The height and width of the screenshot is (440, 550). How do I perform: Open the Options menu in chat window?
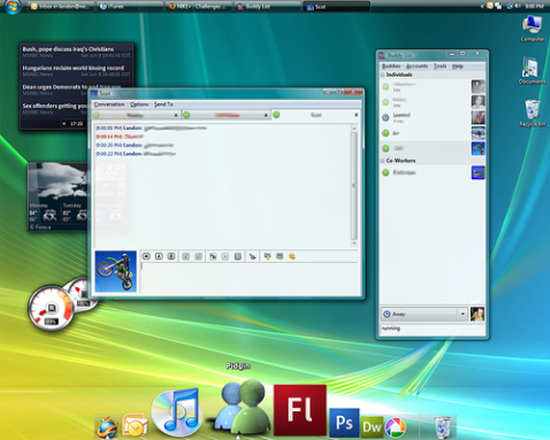(x=139, y=104)
